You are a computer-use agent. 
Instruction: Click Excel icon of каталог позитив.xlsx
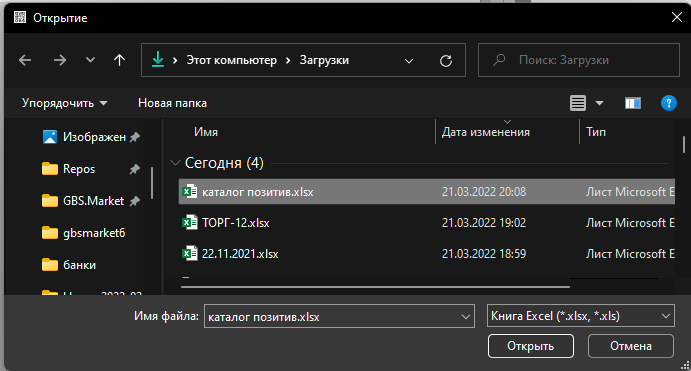tap(189, 192)
